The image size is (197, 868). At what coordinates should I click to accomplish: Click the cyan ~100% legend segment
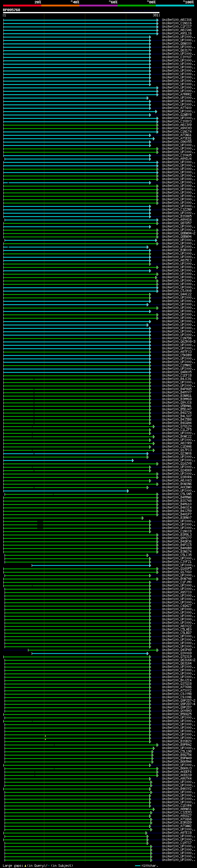click(175, 6)
